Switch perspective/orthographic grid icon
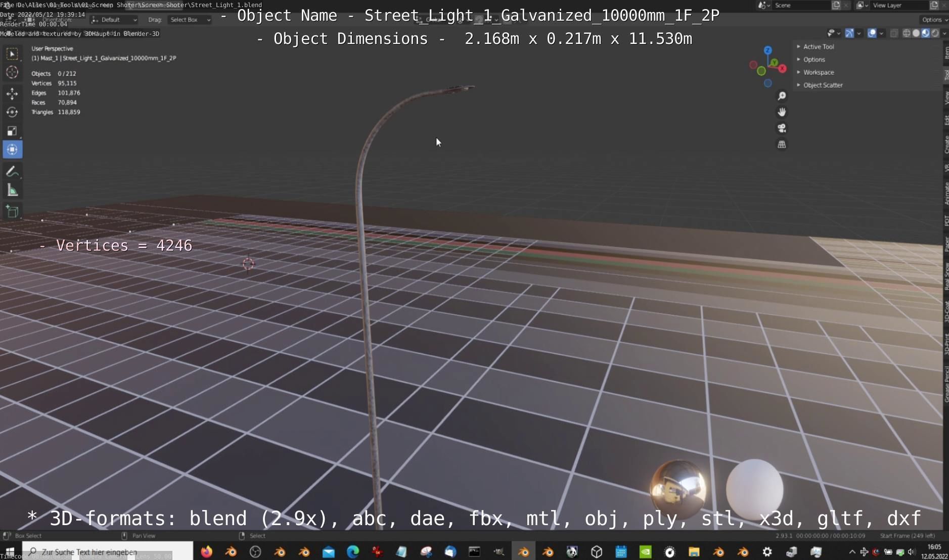 [782, 145]
